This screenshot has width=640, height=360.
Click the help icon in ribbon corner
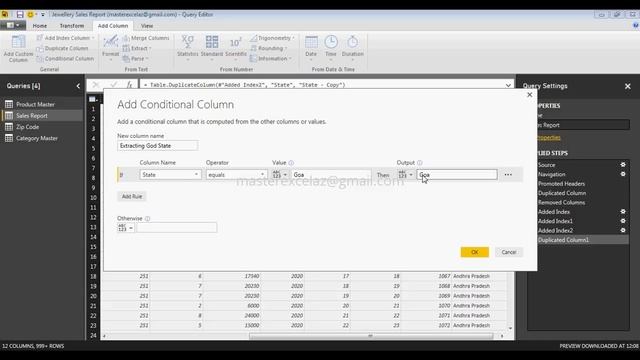[636, 26]
